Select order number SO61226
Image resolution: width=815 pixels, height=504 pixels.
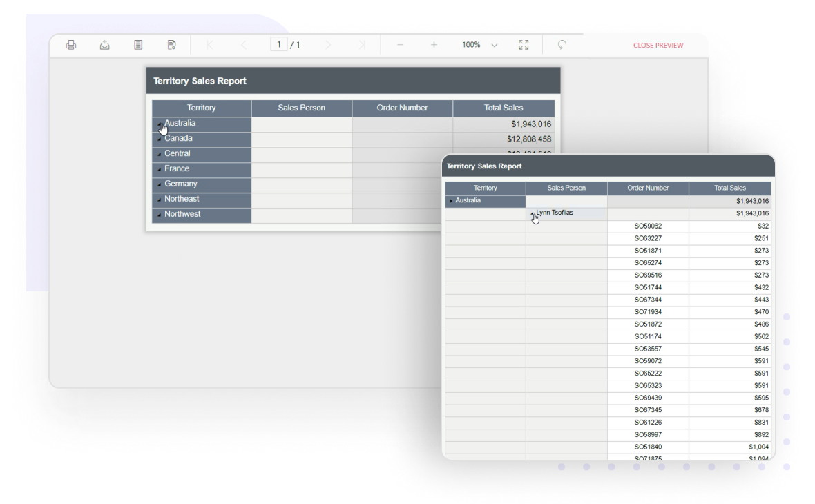648,423
